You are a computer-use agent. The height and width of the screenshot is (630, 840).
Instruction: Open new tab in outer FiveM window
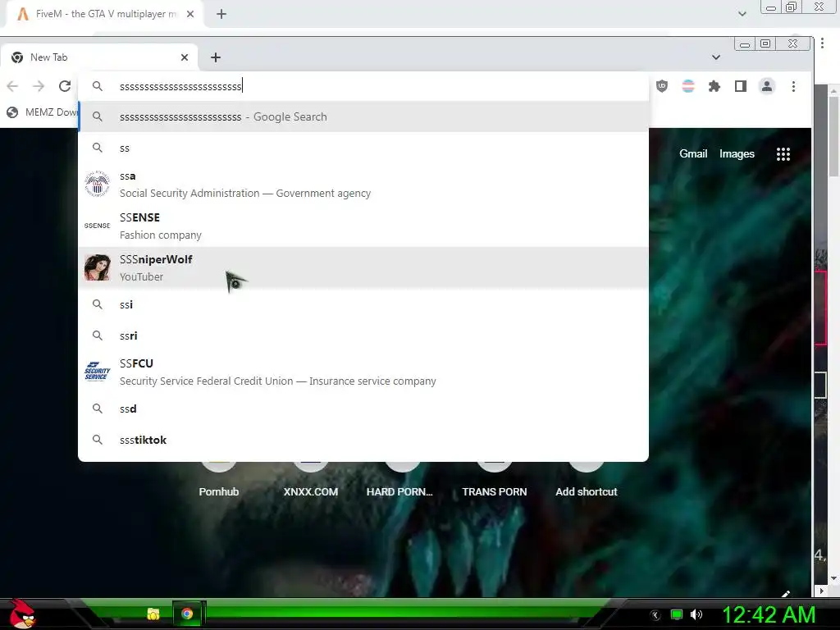[x=221, y=14]
